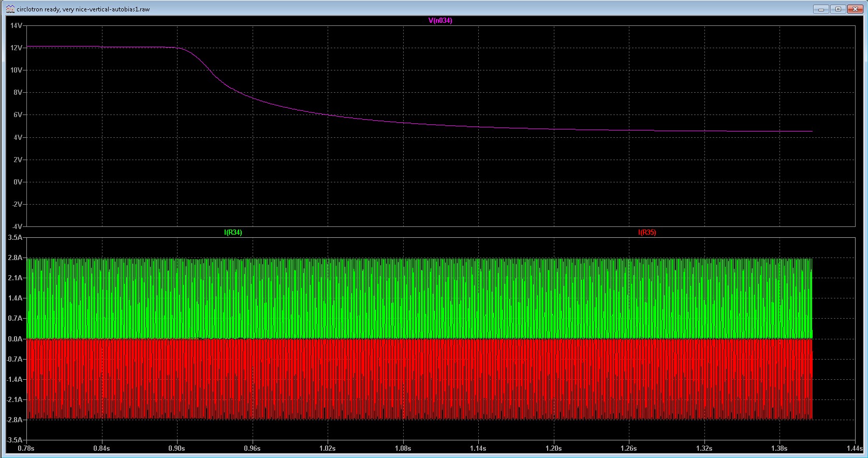Click the window title 'circlotron ready, very nice-vertical-autobias1.raw'
The image size is (868, 458).
(83, 9)
